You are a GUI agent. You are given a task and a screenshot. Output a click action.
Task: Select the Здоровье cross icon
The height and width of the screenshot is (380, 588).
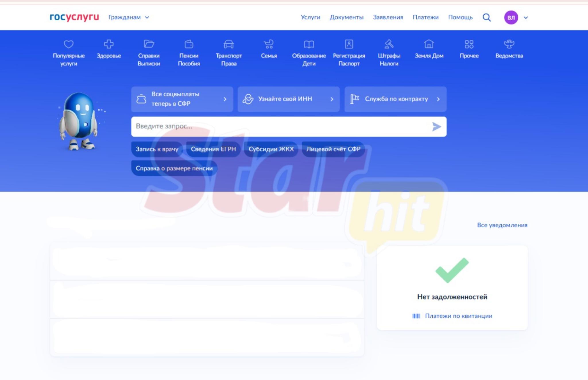pyautogui.click(x=109, y=44)
